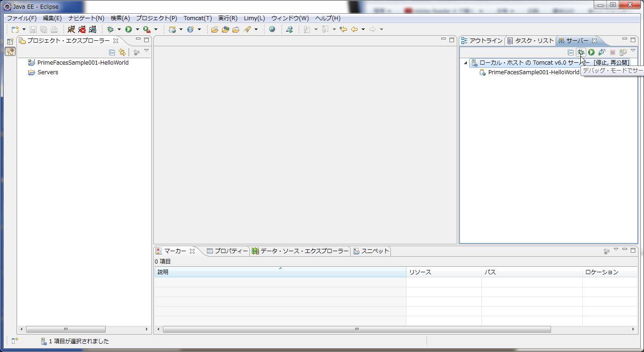The width and height of the screenshot is (644, 352).
Task: Open the Project Explorer view menu
Action: [x=146, y=50]
